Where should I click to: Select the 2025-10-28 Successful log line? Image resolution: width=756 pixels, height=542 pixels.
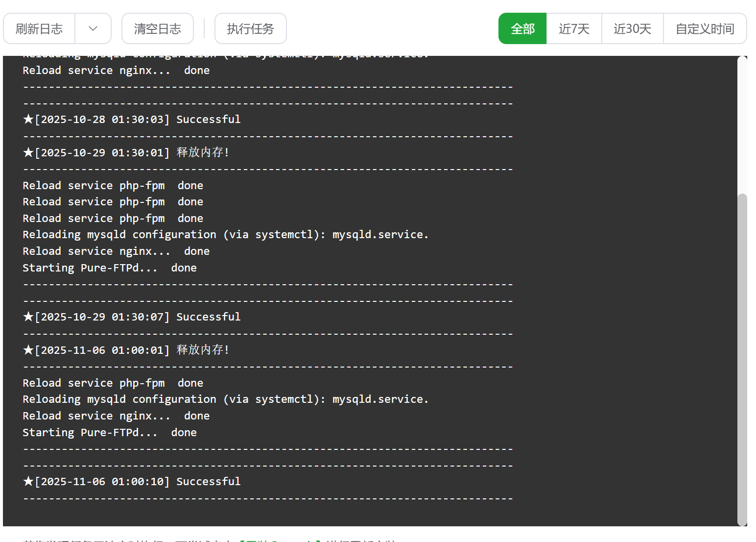tap(131, 119)
